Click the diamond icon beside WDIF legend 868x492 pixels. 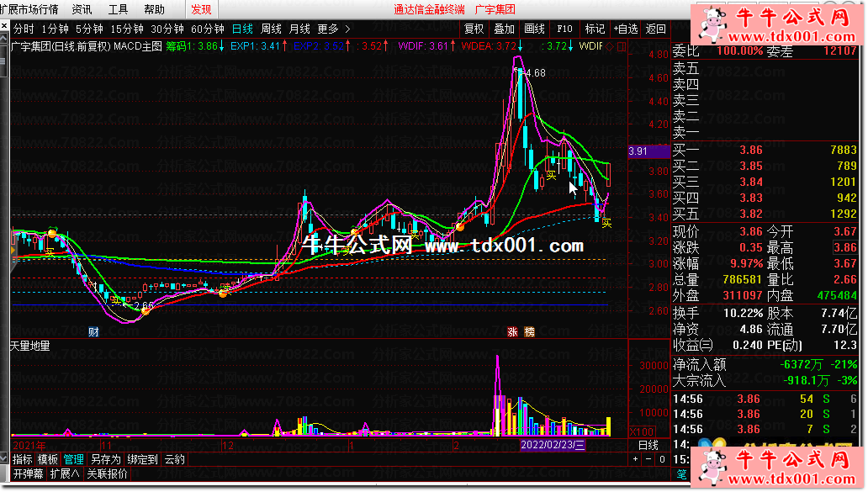pyautogui.click(x=610, y=46)
